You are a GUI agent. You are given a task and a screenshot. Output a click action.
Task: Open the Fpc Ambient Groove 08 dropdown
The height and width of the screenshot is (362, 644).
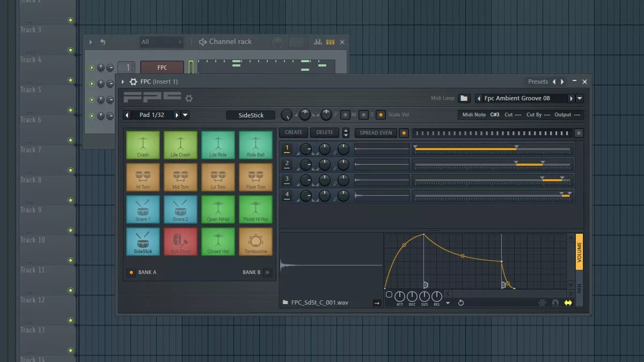pos(580,99)
